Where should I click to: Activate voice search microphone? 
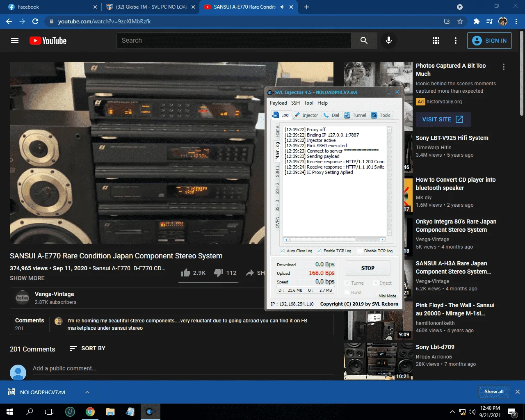[x=388, y=40]
